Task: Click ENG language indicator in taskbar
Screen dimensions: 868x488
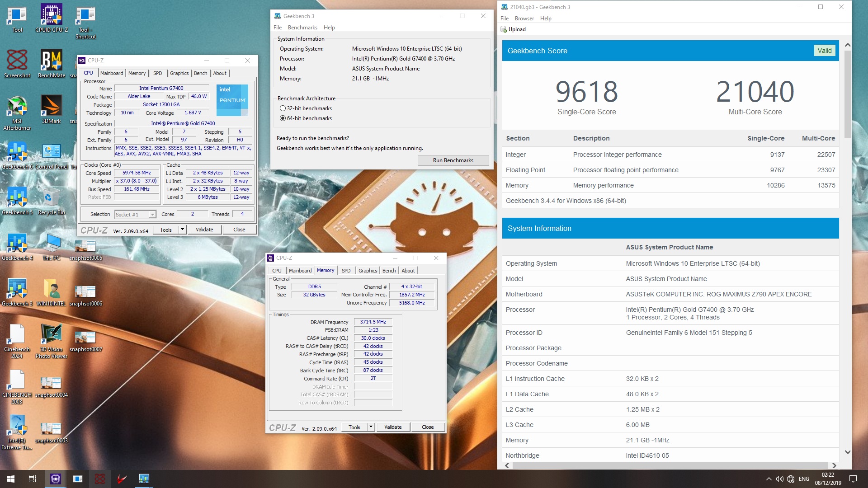Action: 804,479
